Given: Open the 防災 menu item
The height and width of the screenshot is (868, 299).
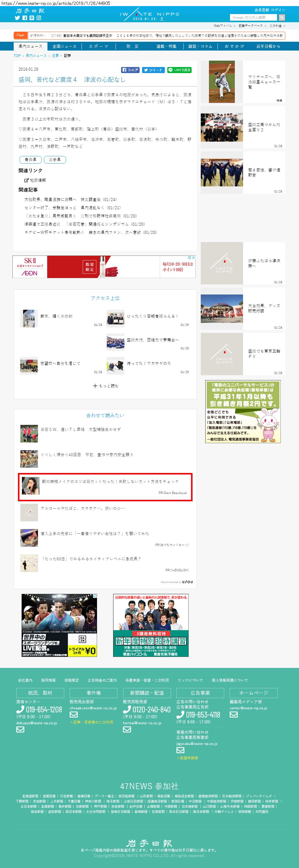Looking at the screenshot, I should (x=132, y=46).
